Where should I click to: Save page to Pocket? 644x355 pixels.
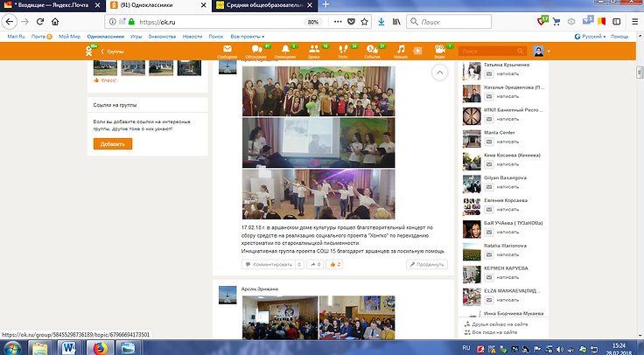[351, 22]
